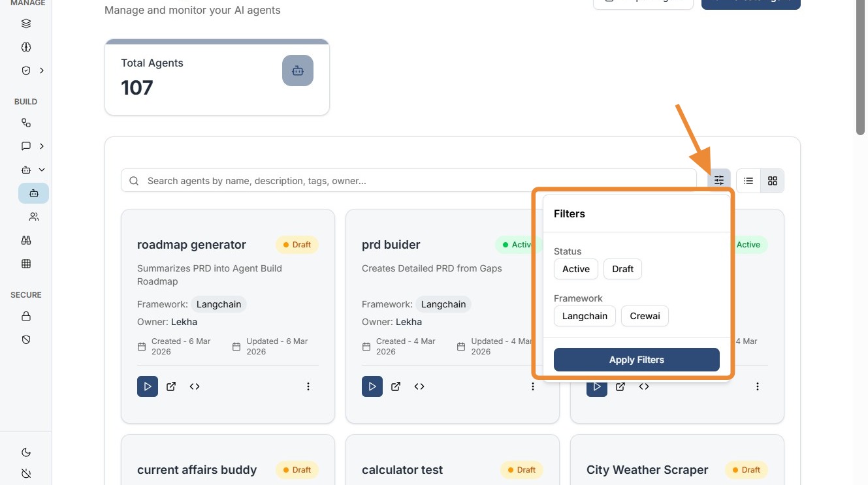Open the users group sidebar item
Viewport: 868px width, 485px height.
coord(33,217)
